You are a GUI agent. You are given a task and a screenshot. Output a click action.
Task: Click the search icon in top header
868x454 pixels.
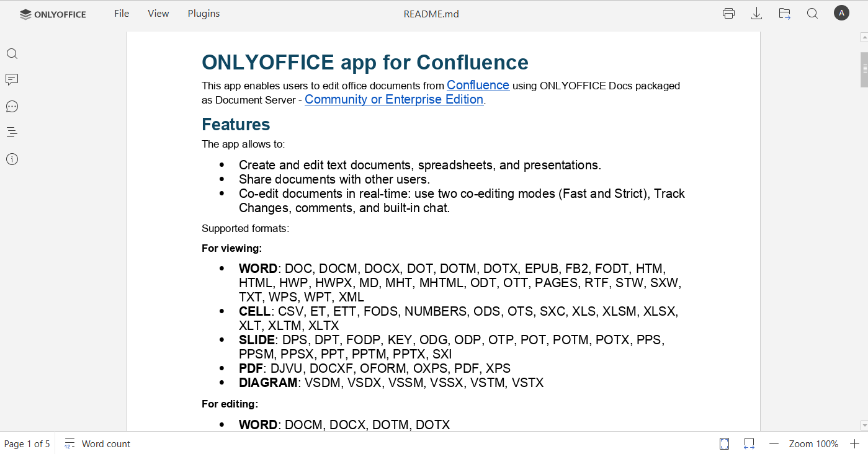coord(812,14)
